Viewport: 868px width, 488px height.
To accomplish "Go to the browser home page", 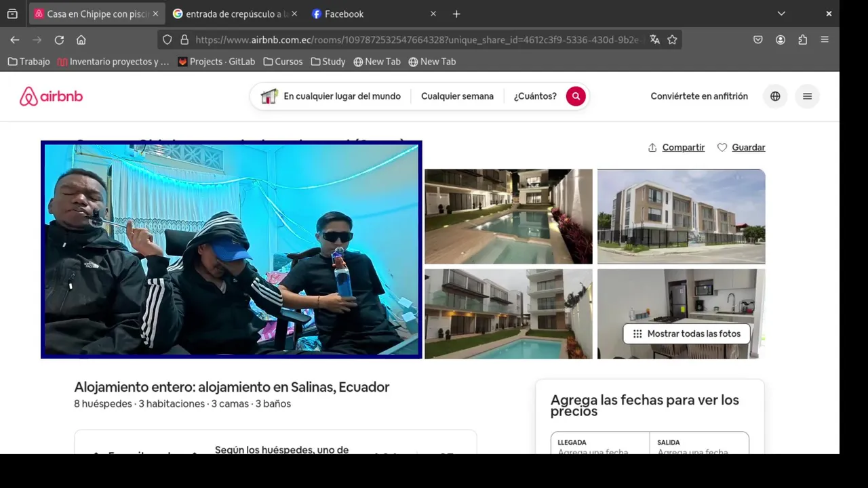I will point(81,40).
